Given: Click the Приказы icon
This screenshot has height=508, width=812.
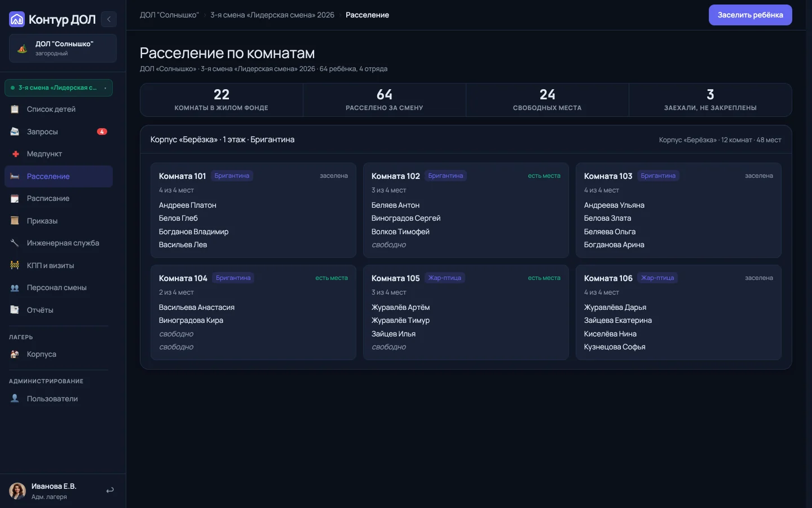Looking at the screenshot, I should (15, 221).
